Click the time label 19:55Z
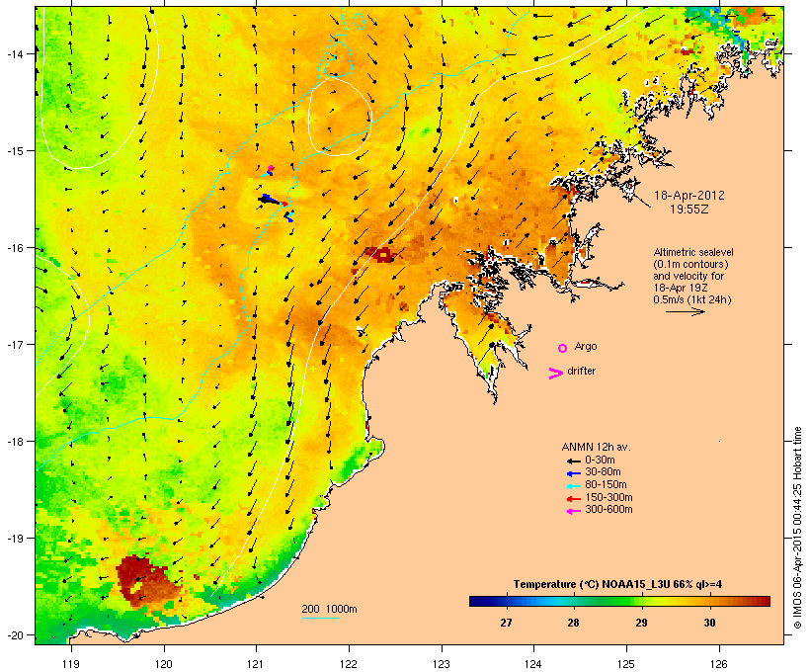The width and height of the screenshot is (810, 672). 689,210
